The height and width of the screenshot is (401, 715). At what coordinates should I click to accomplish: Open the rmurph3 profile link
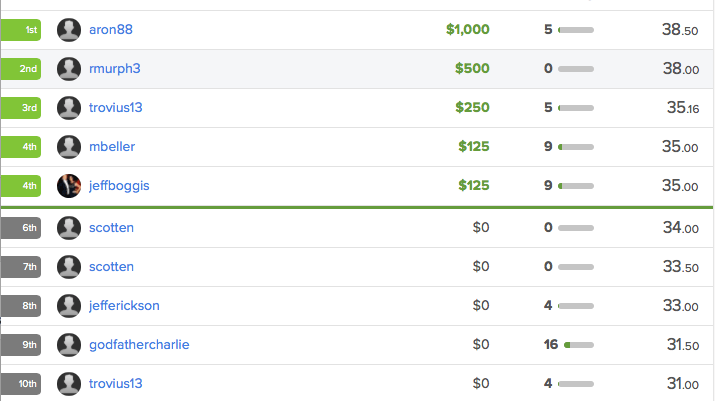coord(114,69)
